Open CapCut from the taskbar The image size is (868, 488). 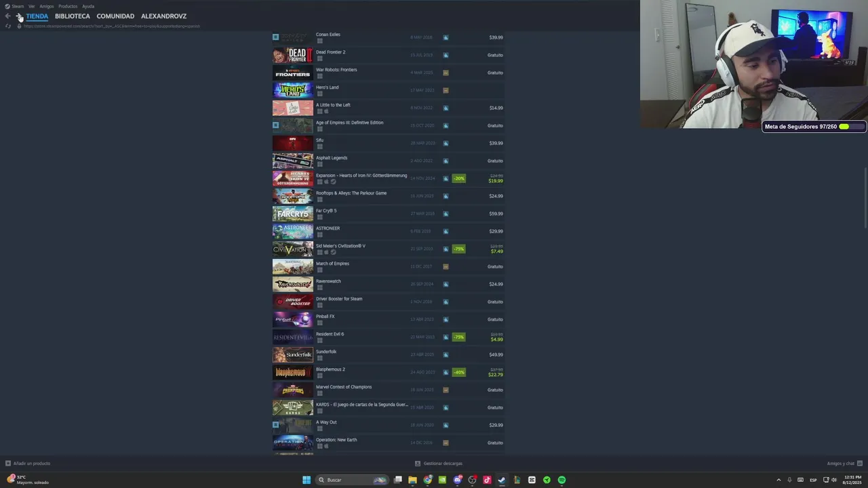click(x=532, y=480)
